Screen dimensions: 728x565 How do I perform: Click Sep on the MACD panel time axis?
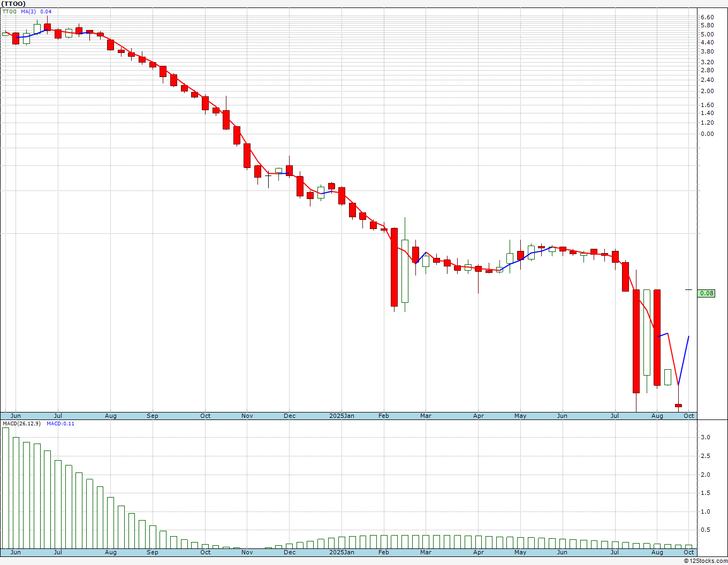153,552
